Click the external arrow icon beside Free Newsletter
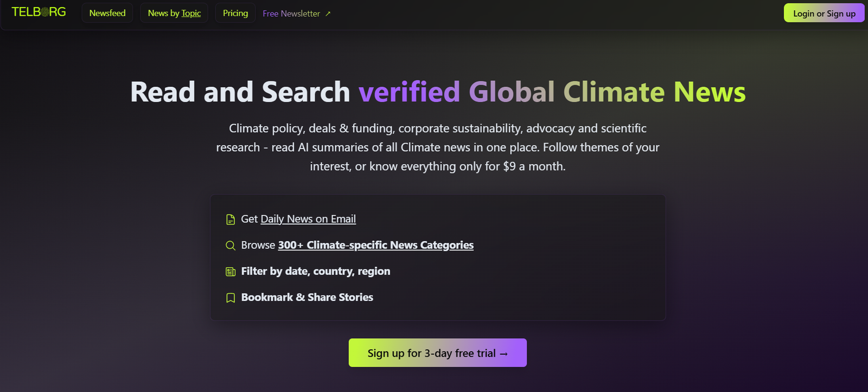The width and height of the screenshot is (868, 392). (x=328, y=14)
